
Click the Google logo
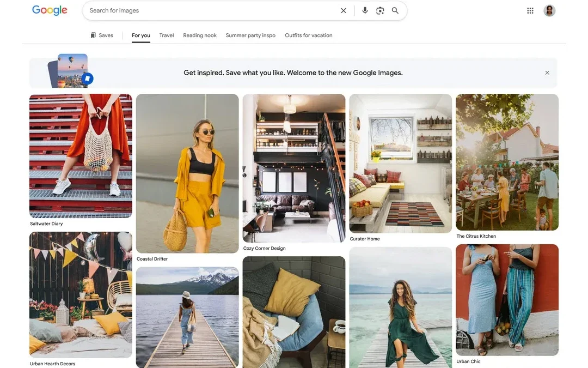click(x=50, y=10)
